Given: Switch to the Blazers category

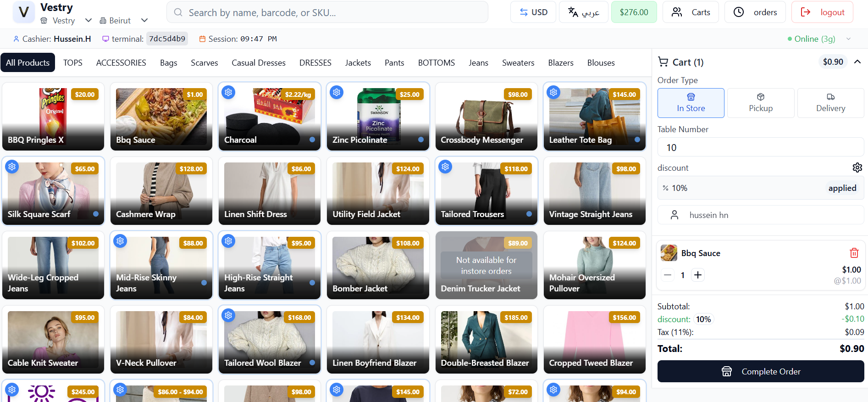Looking at the screenshot, I should click(561, 62).
